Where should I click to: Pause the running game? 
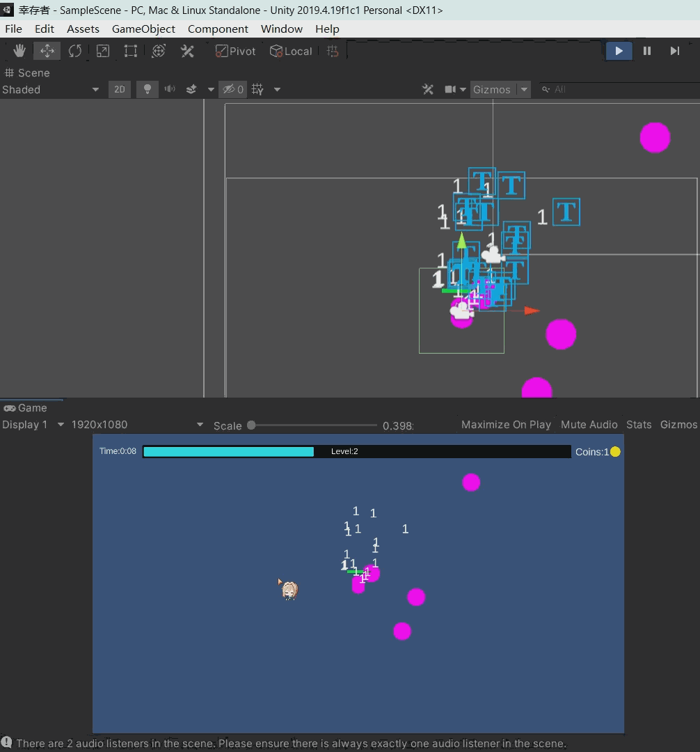[x=647, y=51]
